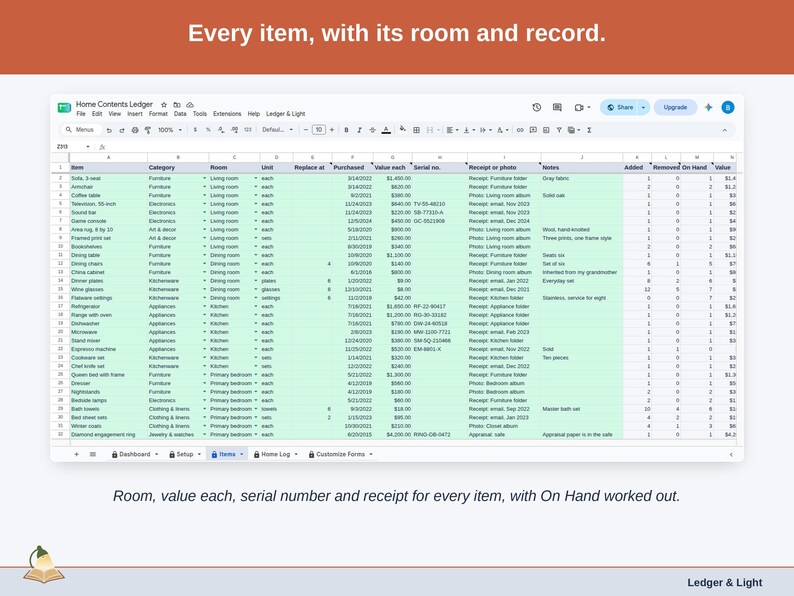Switch to the Setup sheet tab
794x596 pixels.
click(185, 454)
